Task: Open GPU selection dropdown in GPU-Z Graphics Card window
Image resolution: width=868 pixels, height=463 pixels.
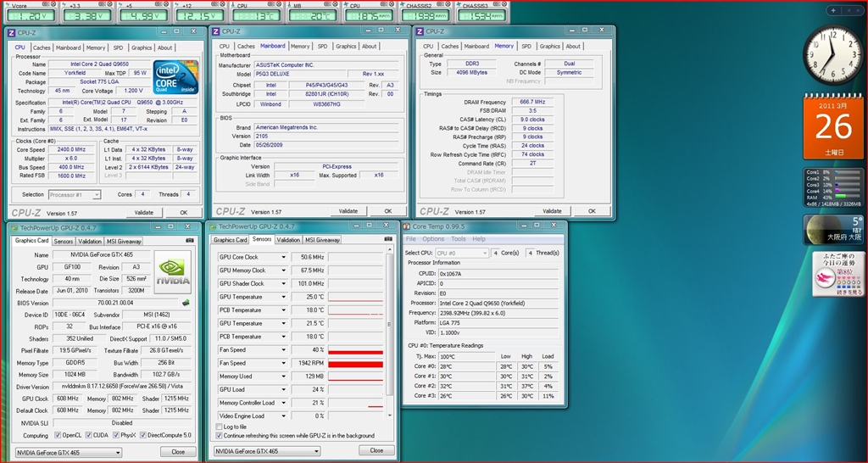Action: point(70,451)
